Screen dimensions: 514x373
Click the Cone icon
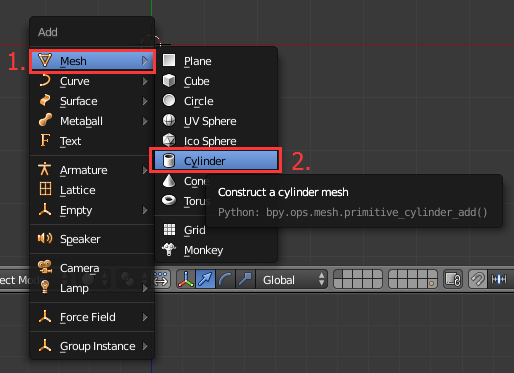tap(169, 180)
